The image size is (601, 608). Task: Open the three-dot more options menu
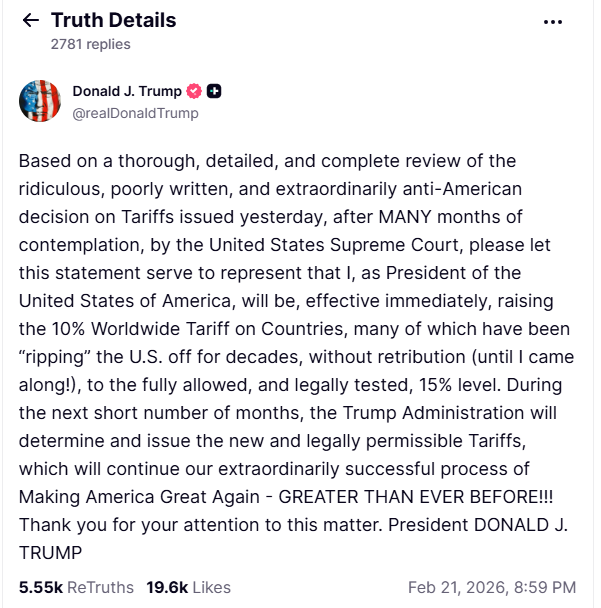(553, 21)
